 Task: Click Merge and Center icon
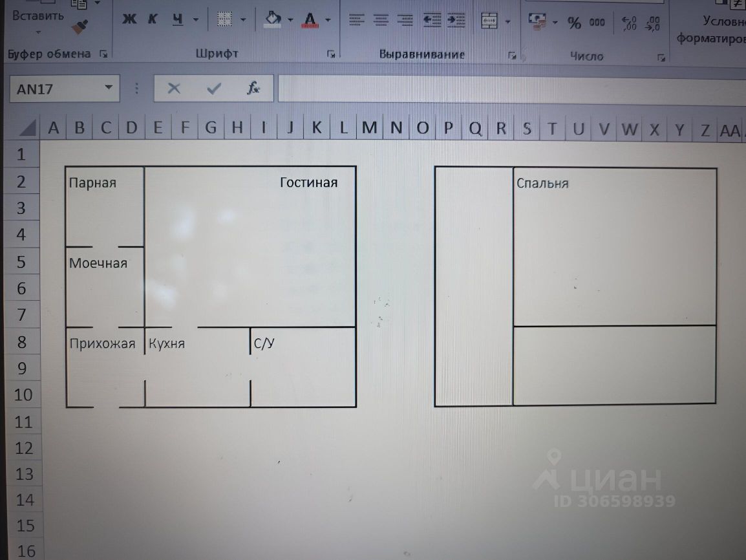coord(489,21)
